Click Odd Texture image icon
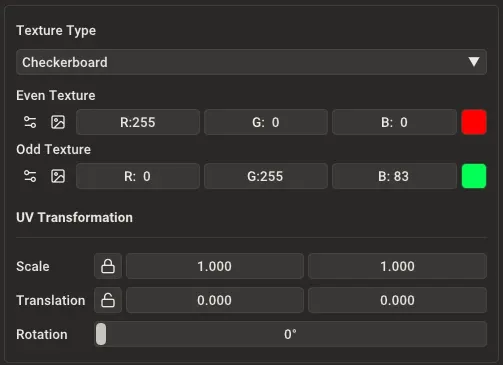This screenshot has width=503, height=365. (x=58, y=176)
